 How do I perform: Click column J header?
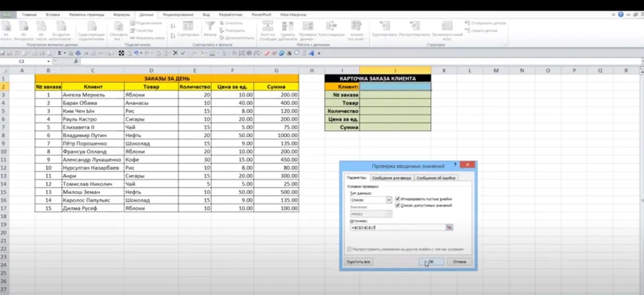(395, 70)
